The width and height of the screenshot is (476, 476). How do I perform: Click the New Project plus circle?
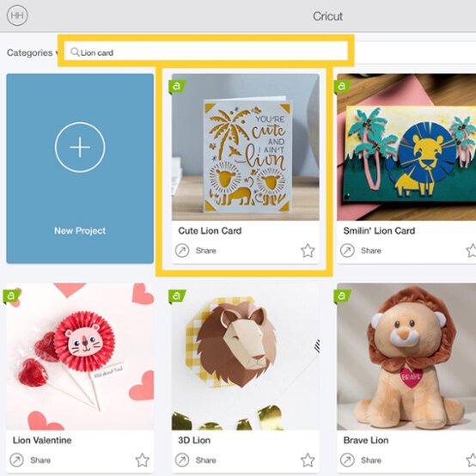[x=80, y=147]
